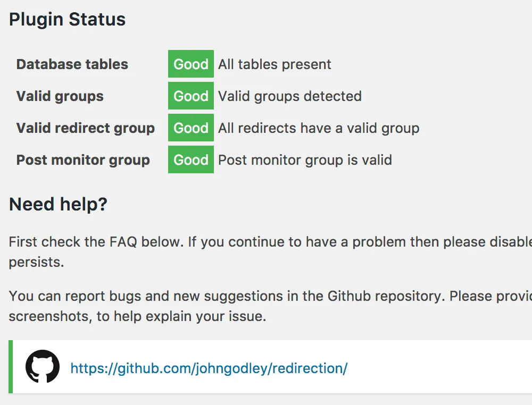Image resolution: width=532 pixels, height=405 pixels.
Task: Click the Good badge for Database tables
Action: (x=190, y=64)
